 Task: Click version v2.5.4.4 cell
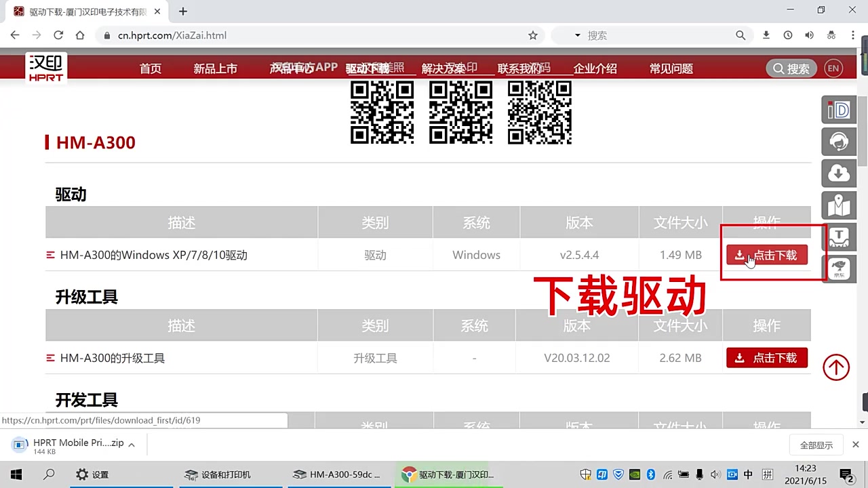579,255
